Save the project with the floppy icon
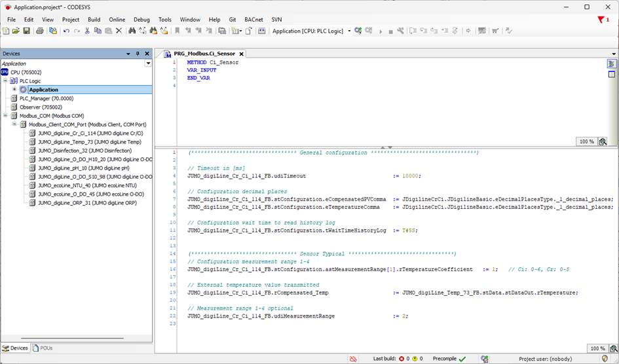 click(26, 31)
